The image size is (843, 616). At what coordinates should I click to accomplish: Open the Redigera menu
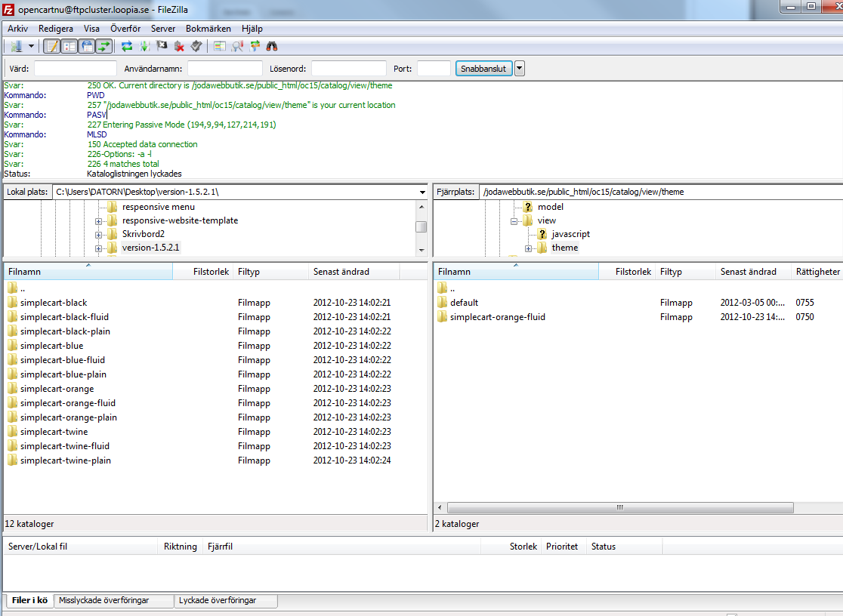[55, 29]
